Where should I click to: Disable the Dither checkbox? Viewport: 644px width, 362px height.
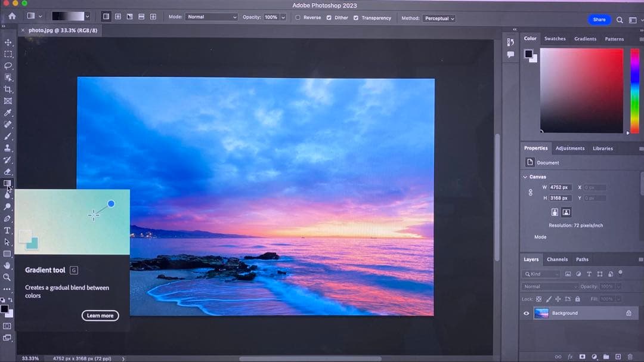click(330, 17)
